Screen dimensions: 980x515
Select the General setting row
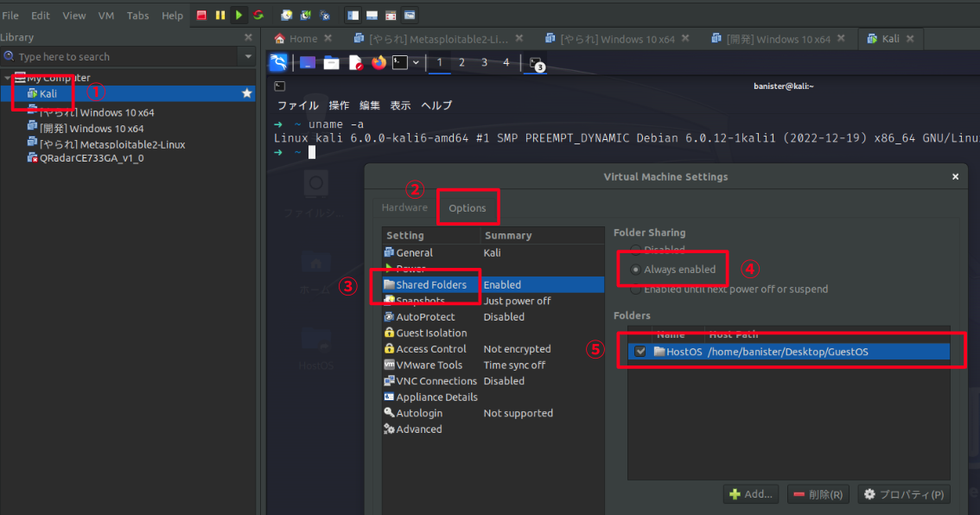coord(493,253)
